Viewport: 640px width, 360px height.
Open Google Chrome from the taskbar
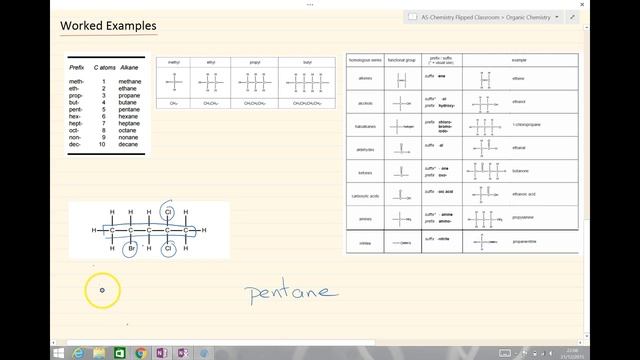(141, 353)
